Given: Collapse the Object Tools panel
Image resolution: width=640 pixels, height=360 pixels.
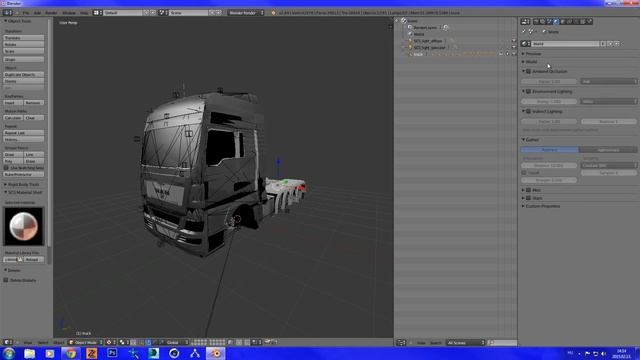Looking at the screenshot, I should [6, 21].
